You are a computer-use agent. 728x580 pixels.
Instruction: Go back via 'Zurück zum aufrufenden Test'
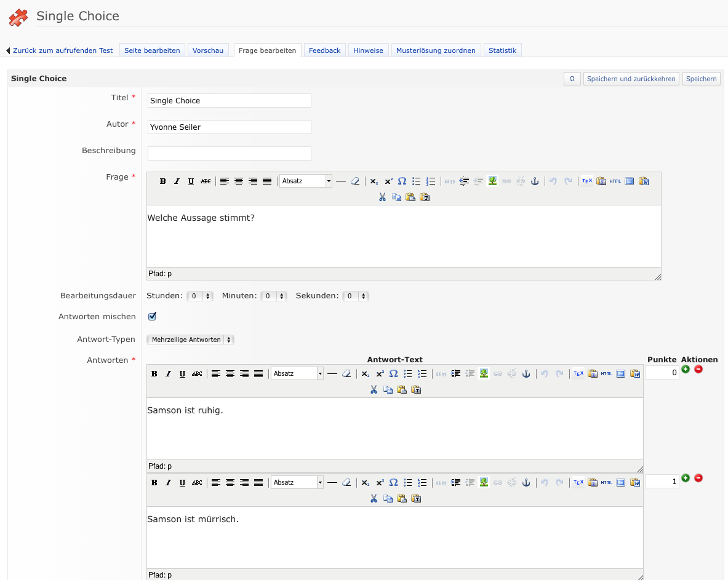(62, 50)
